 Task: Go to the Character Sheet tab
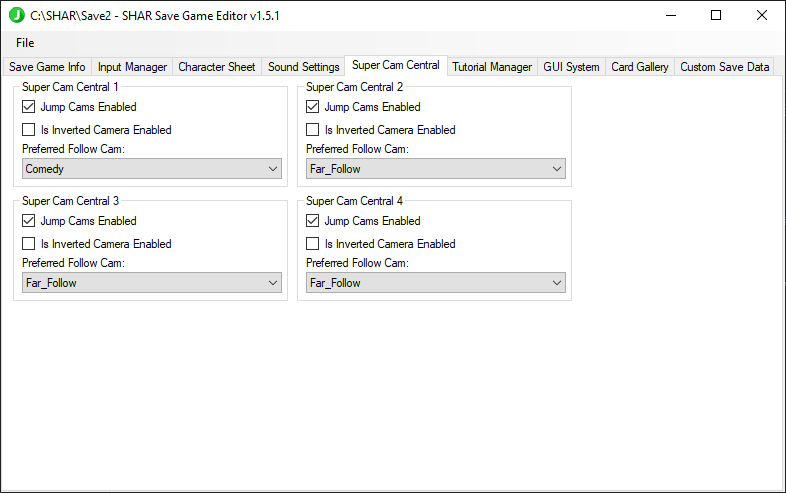[216, 67]
